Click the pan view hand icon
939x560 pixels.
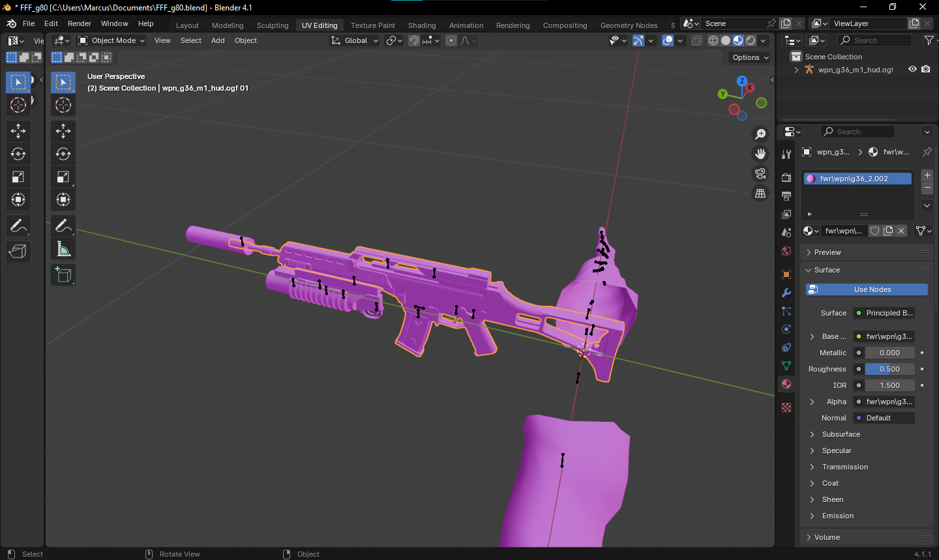(x=760, y=154)
